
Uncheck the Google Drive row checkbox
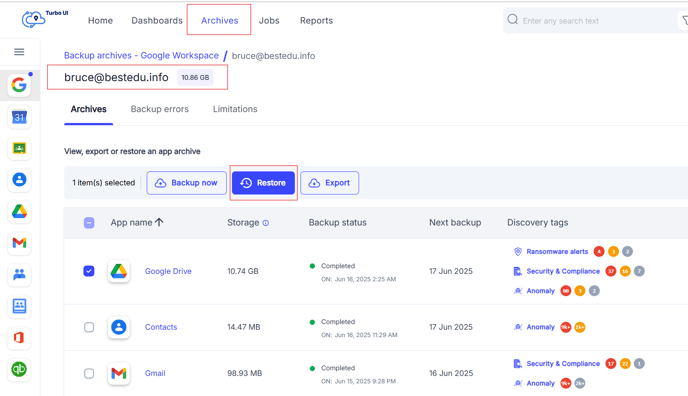tap(89, 271)
